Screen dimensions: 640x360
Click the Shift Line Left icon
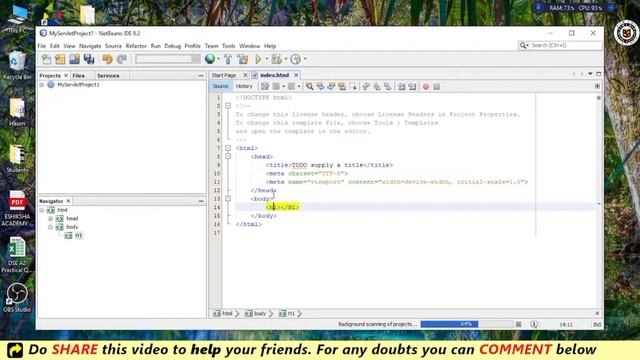402,87
